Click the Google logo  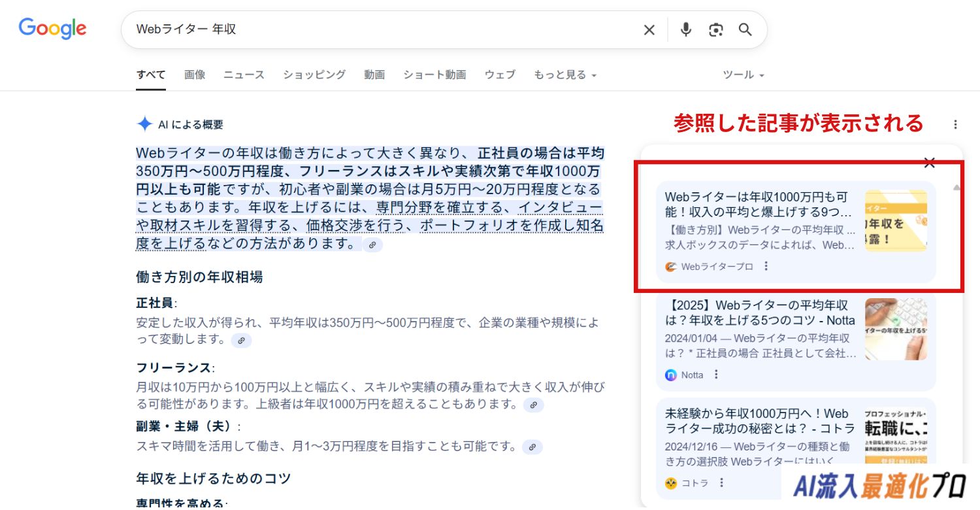(52, 29)
